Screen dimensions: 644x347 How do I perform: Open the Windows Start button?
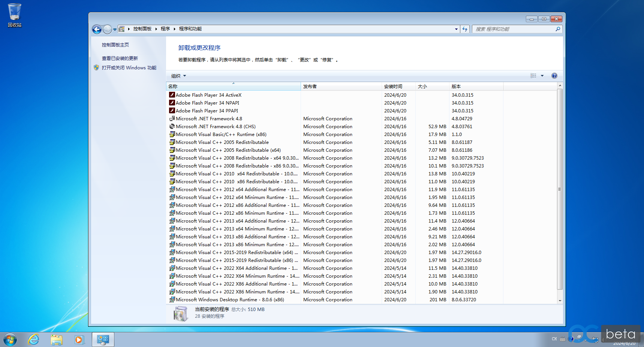[10, 340]
